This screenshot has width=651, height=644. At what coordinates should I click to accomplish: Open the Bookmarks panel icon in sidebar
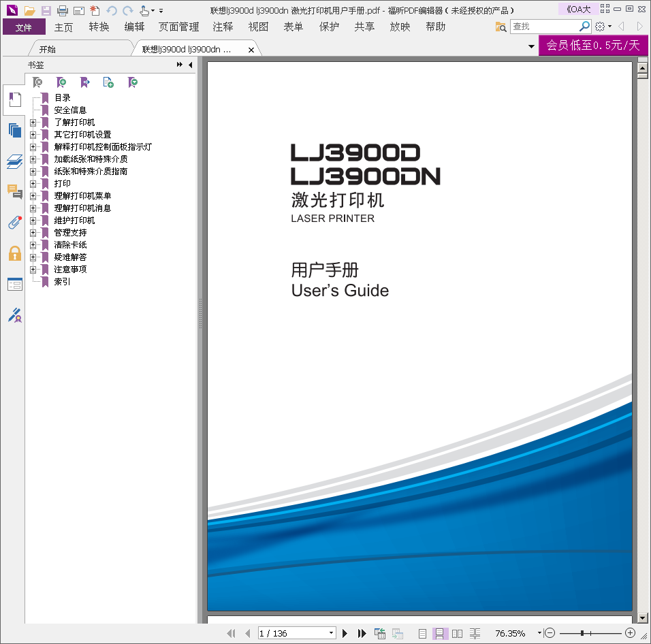[15, 99]
